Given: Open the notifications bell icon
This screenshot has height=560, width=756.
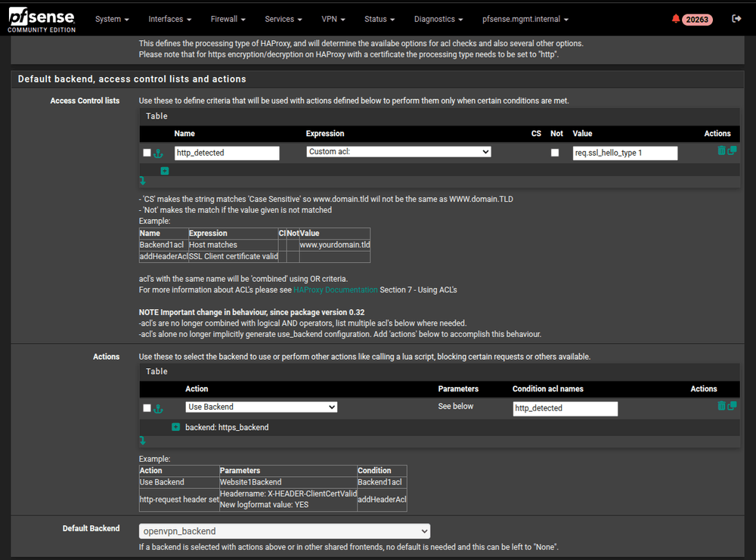Looking at the screenshot, I should point(675,19).
